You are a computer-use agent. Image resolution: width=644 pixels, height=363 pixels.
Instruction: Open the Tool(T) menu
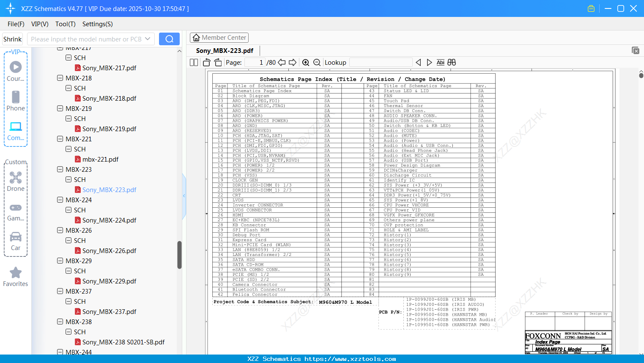pos(66,24)
